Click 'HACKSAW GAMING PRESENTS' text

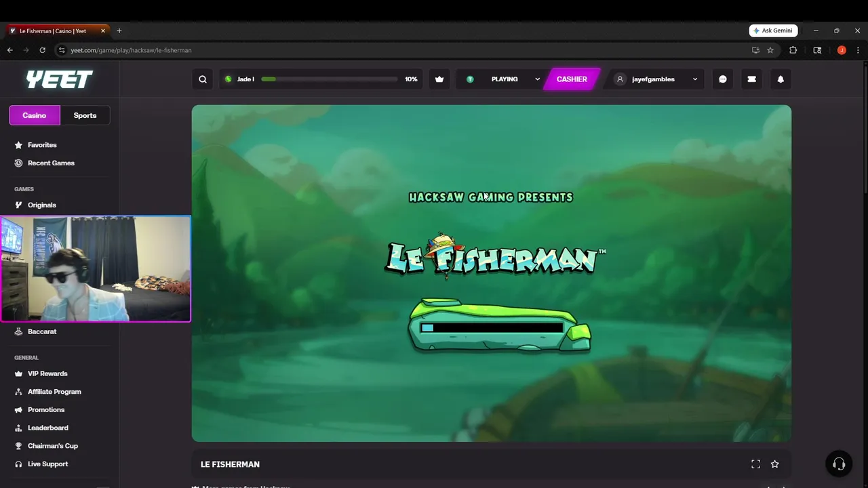pos(491,197)
